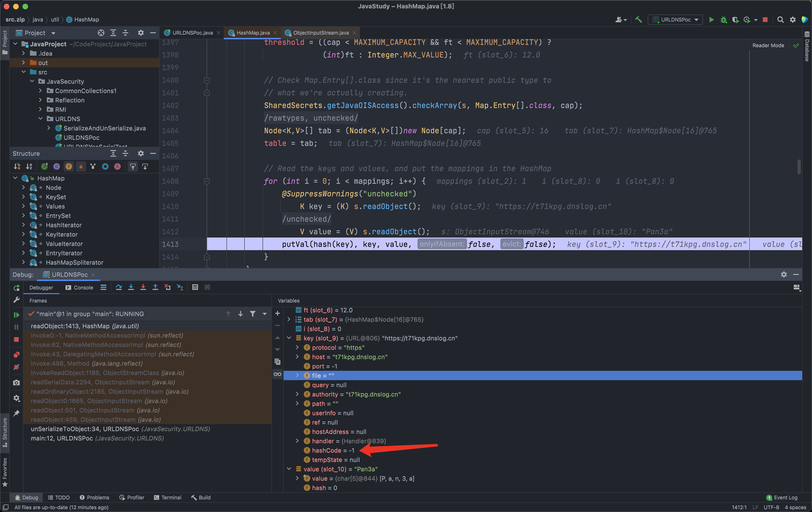
Task: Open Search Everywhere magnifier icon
Action: point(780,20)
